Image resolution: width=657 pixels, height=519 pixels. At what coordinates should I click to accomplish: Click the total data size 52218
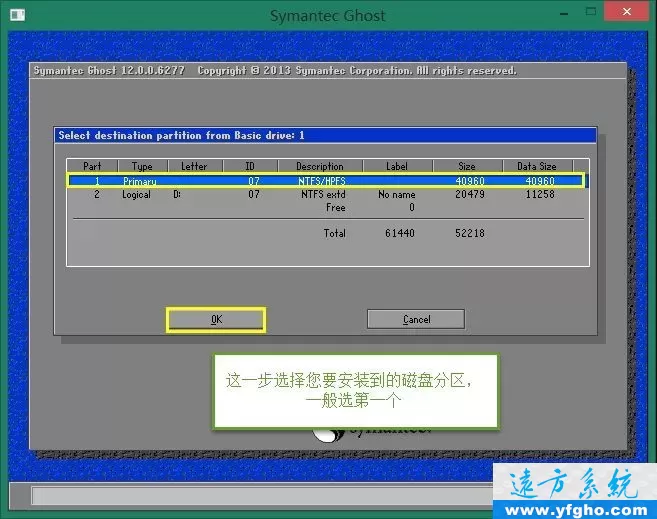[x=470, y=233]
